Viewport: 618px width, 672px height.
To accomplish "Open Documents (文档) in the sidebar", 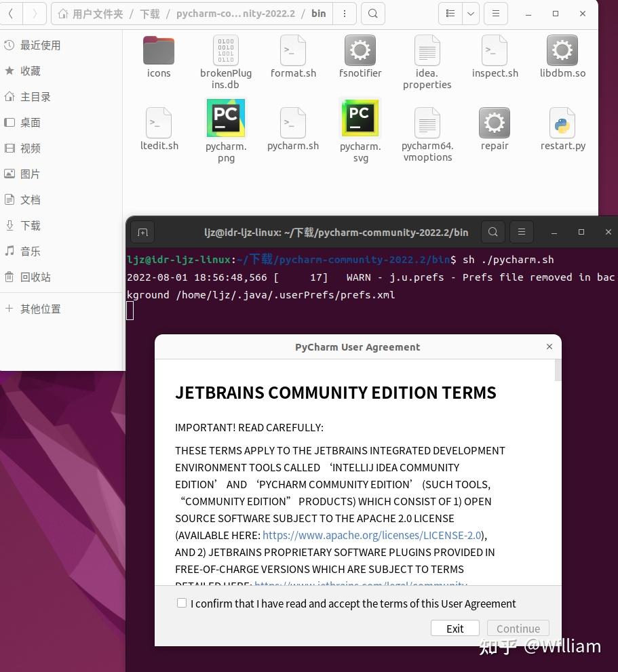I will tap(61, 200).
